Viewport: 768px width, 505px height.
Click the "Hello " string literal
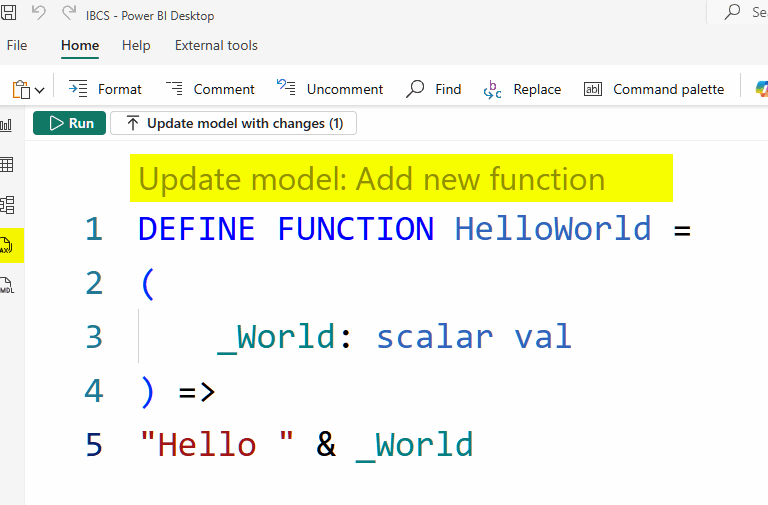point(217,445)
